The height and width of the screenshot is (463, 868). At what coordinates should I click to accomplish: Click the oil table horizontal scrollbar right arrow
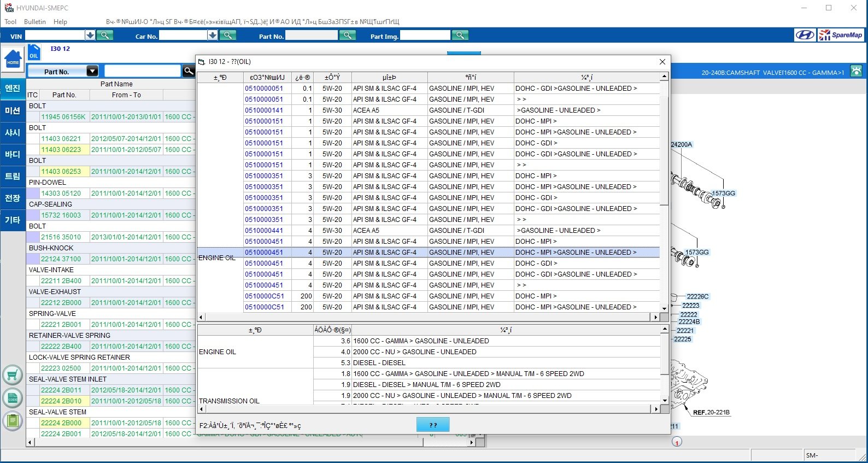coord(655,317)
